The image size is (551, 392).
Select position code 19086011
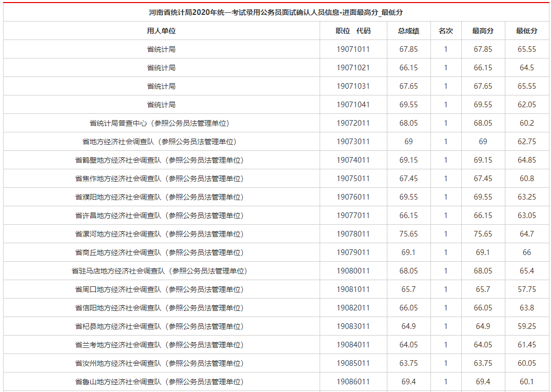tap(353, 382)
